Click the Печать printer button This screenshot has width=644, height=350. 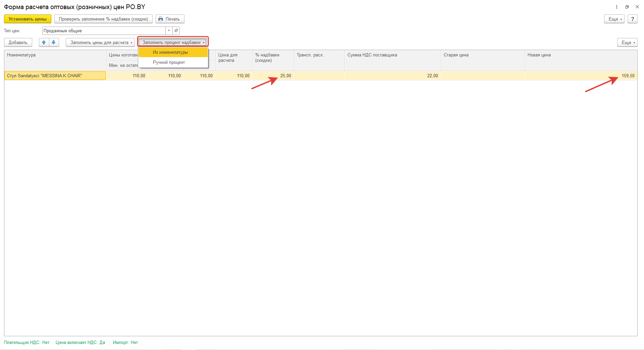(170, 19)
